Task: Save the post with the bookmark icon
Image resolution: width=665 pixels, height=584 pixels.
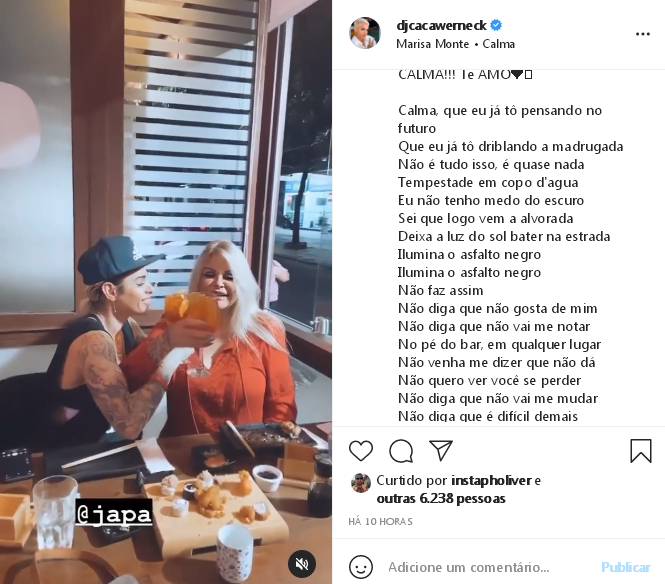Action: pyautogui.click(x=640, y=450)
